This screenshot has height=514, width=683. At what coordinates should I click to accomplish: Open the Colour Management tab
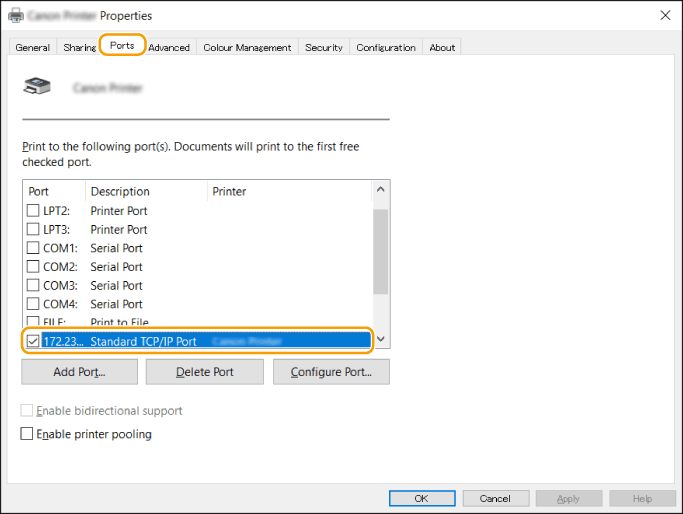(247, 47)
